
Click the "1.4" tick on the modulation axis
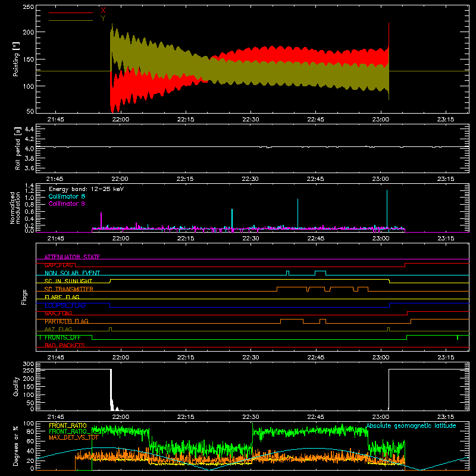point(29,186)
